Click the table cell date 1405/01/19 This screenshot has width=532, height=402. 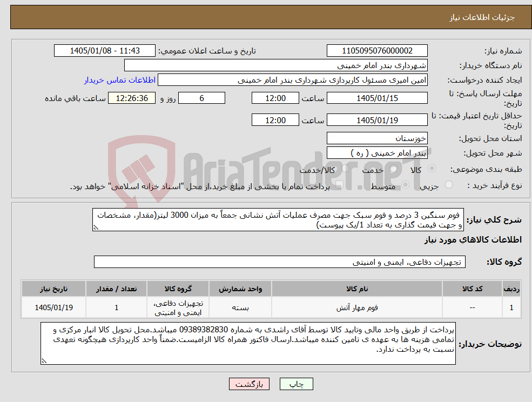[x=53, y=307]
